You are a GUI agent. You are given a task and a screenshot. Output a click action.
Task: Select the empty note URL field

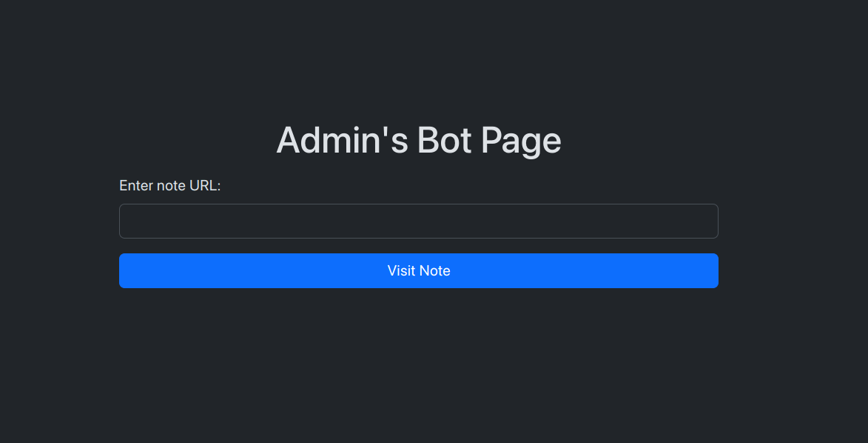click(418, 221)
